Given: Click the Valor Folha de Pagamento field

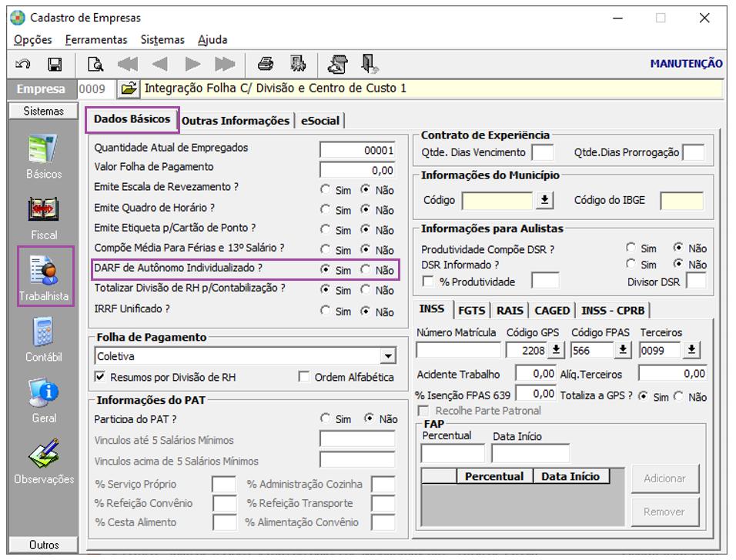Looking at the screenshot, I should pyautogui.click(x=357, y=170).
